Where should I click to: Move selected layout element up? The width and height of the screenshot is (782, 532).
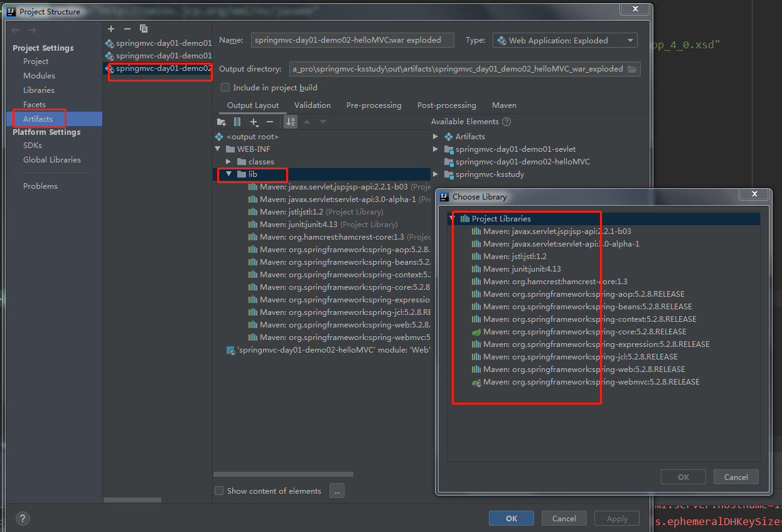click(x=307, y=122)
